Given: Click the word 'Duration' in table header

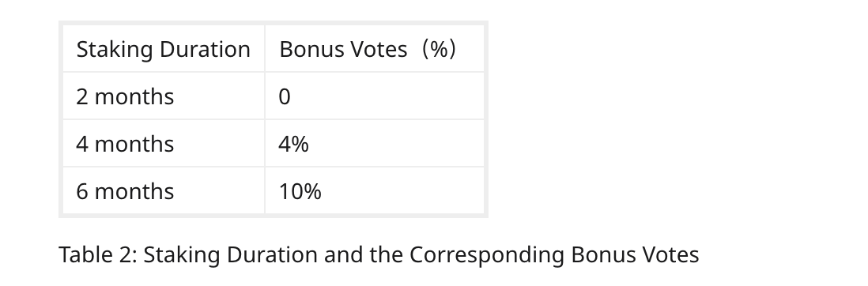Looking at the screenshot, I should coord(205,49).
